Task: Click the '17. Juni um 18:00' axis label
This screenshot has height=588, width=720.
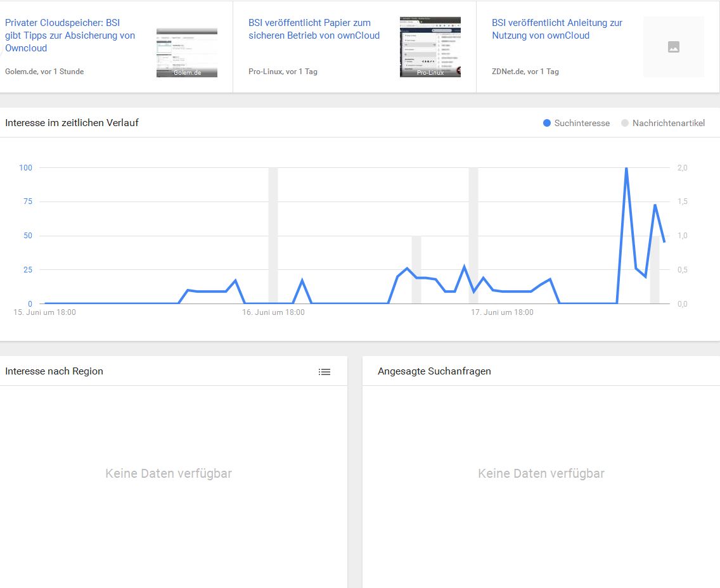Action: [x=502, y=312]
